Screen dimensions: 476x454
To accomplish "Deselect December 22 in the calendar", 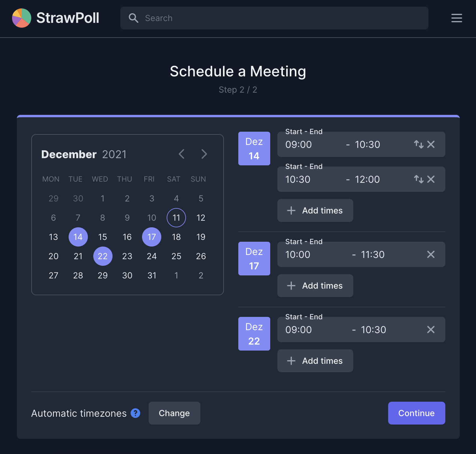I will tap(103, 256).
